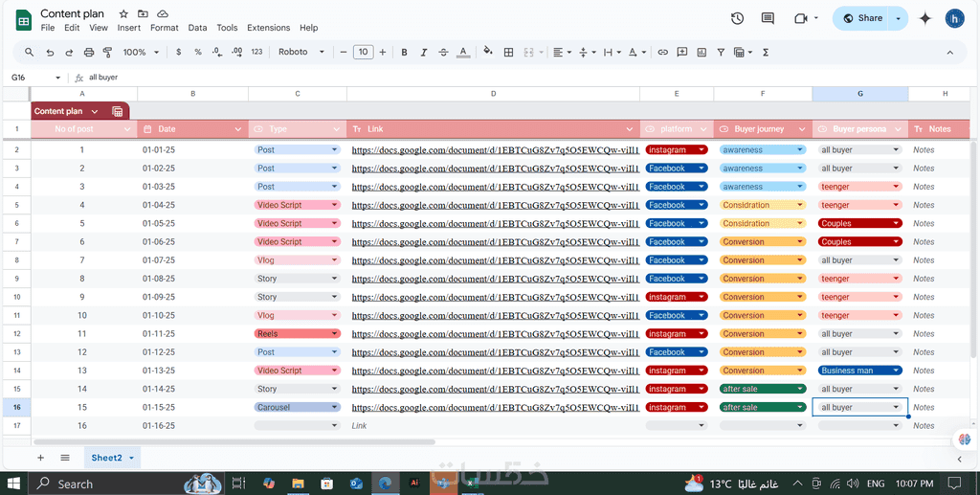Open the fill color bucket
Image resolution: width=980 pixels, height=495 pixels.
488,53
